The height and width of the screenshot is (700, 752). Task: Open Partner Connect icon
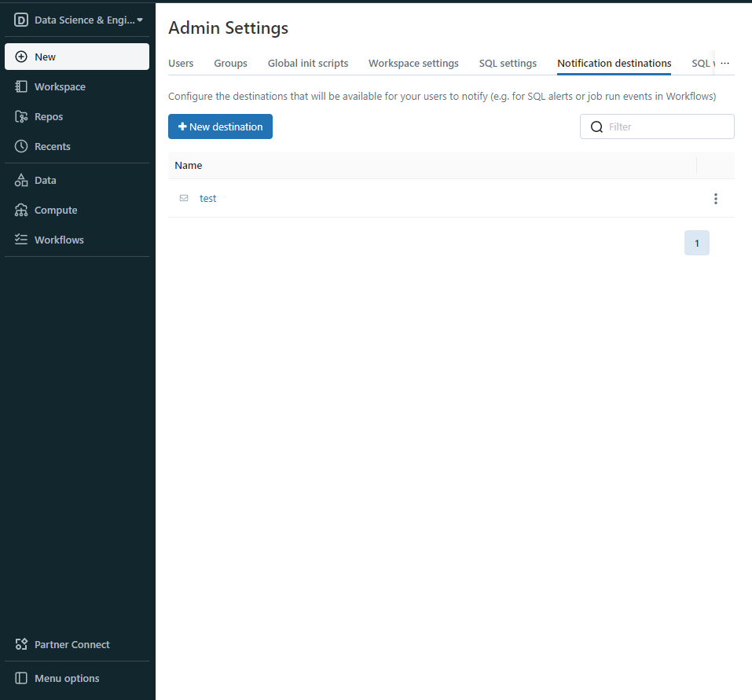tap(21, 644)
